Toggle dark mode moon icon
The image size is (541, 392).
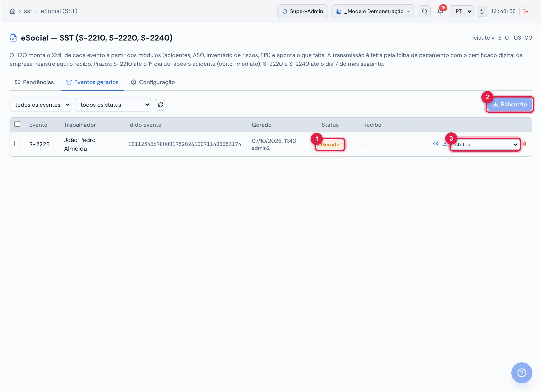(482, 12)
